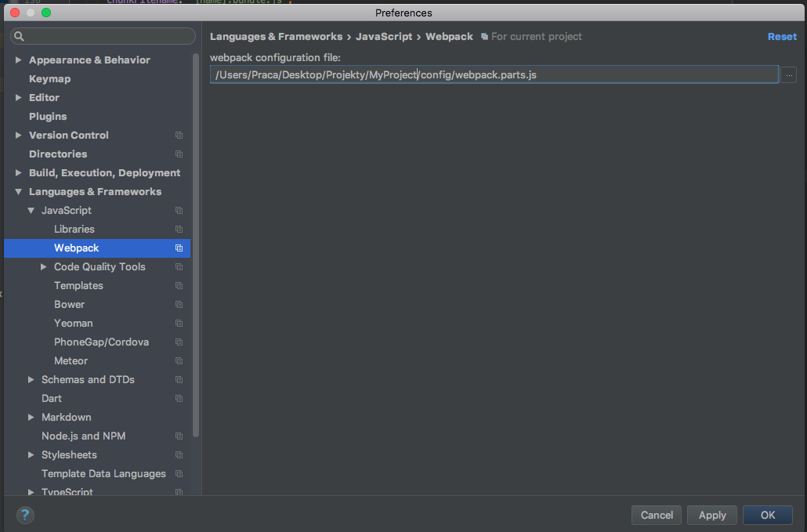Click into the webpack configuration file field
This screenshot has height=532, width=807.
tap(494, 74)
